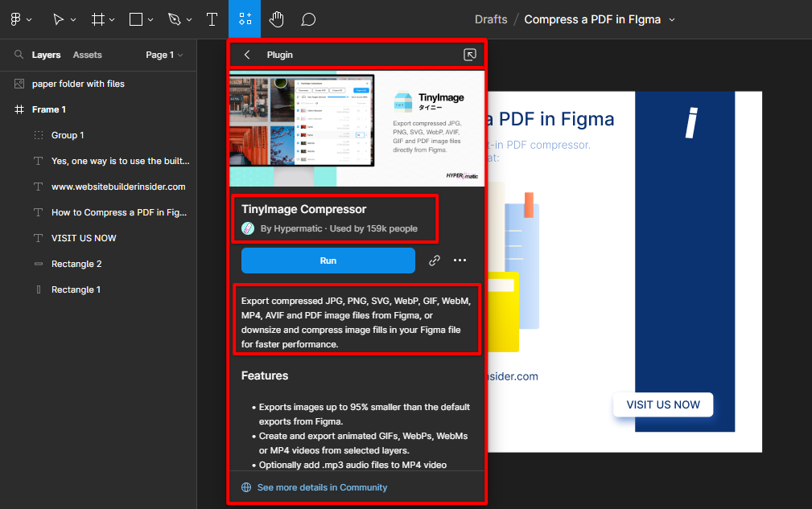
Task: Open the Comment tool
Action: 308,18
